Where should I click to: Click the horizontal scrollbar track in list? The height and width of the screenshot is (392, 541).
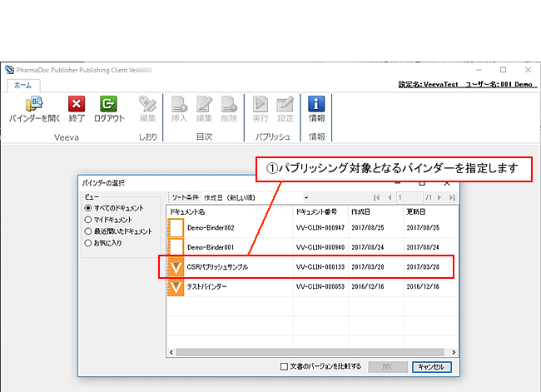(x=310, y=352)
